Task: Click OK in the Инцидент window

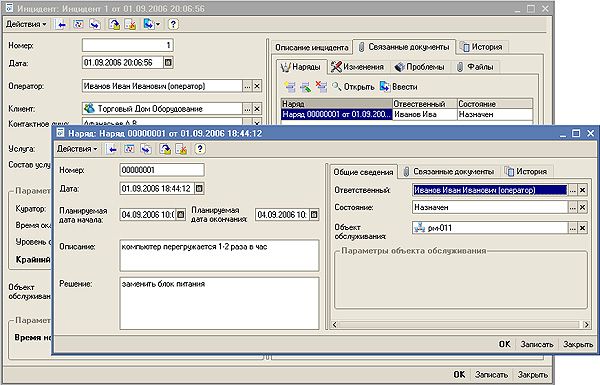Action: 459,374
